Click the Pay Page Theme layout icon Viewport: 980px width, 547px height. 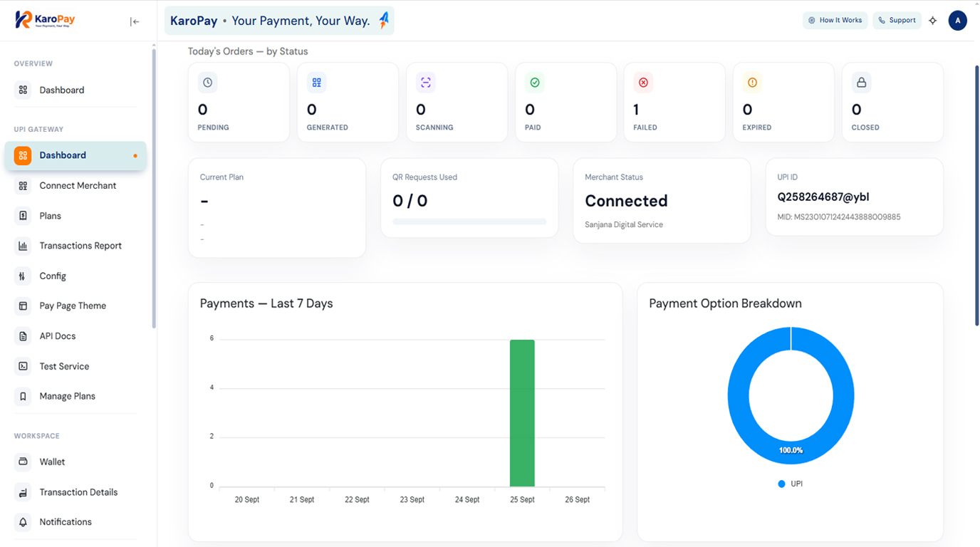[24, 306]
